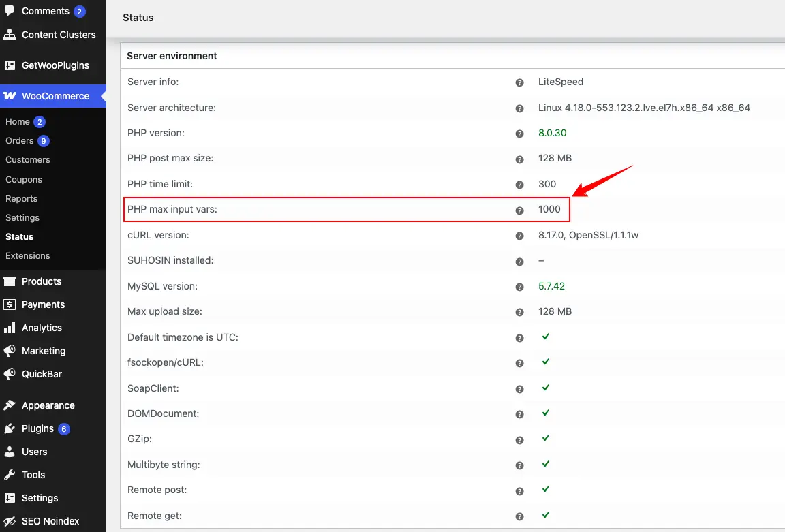Click the Server environment heading
This screenshot has width=785, height=532.
tap(172, 56)
